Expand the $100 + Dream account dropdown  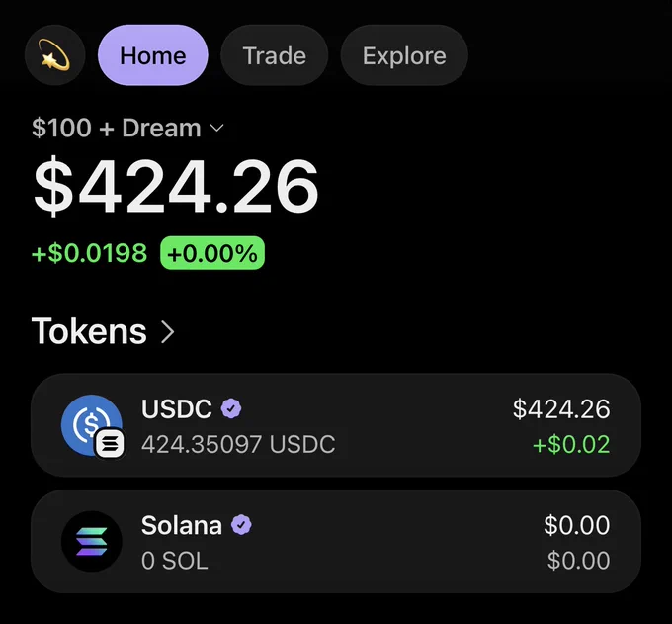[127, 128]
